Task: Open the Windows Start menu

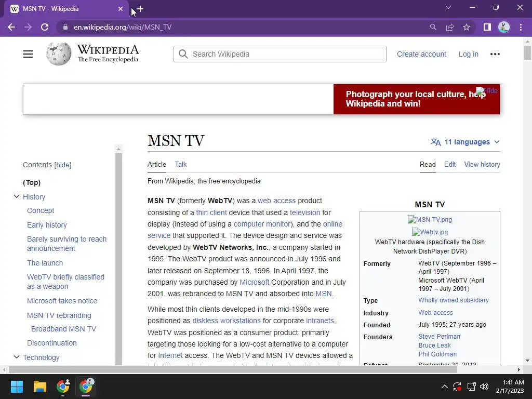Action: (17, 387)
